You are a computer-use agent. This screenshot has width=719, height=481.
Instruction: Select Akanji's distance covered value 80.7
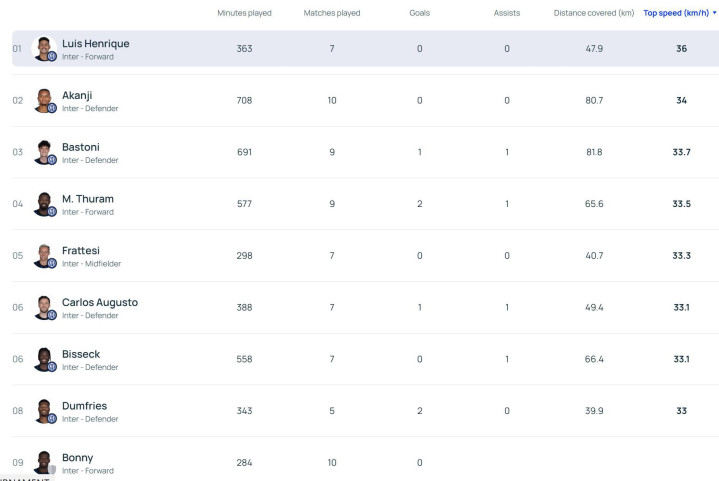pos(594,100)
